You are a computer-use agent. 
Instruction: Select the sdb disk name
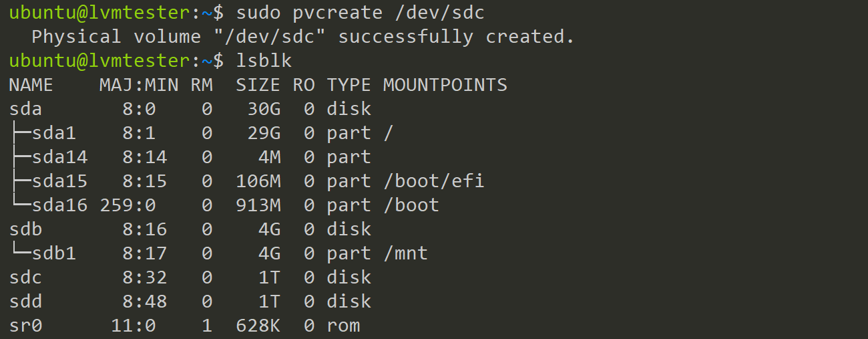pos(25,229)
